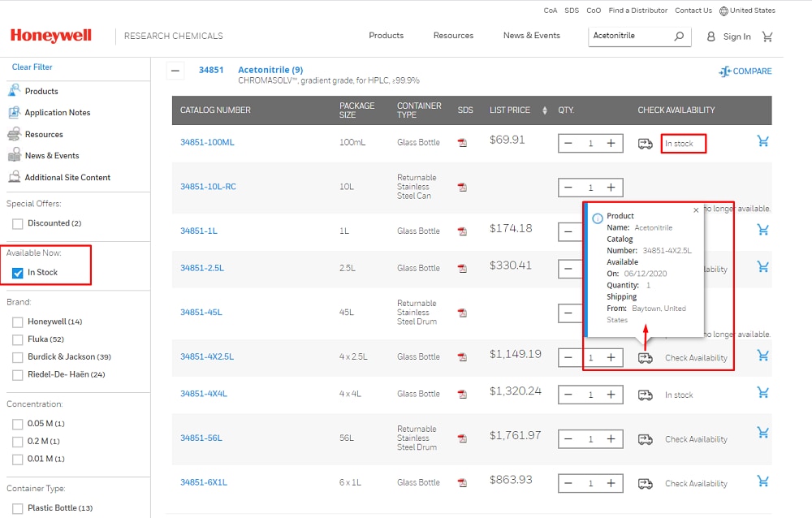Increase quantity for 34851-100ML
Screen dimensions: 812x518
point(611,144)
